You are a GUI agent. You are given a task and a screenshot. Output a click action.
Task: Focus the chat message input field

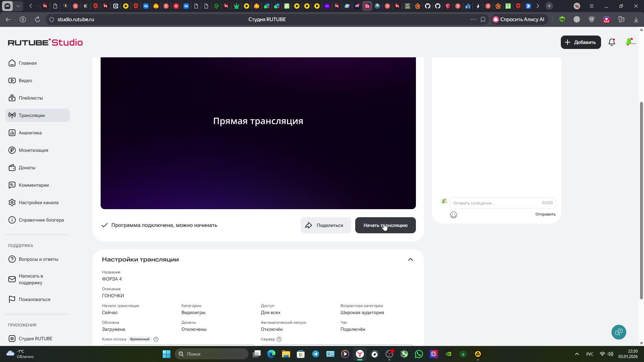coord(495,203)
